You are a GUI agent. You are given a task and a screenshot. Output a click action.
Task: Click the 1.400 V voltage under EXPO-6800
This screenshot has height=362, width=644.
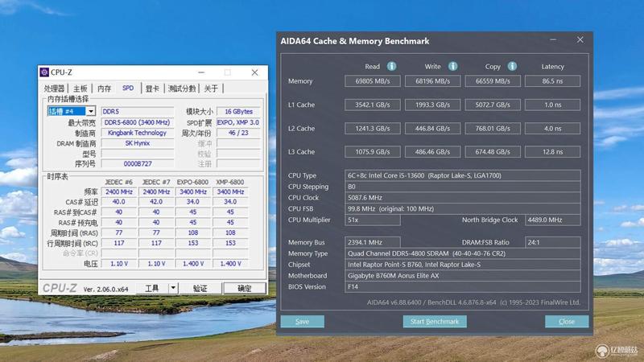click(193, 264)
